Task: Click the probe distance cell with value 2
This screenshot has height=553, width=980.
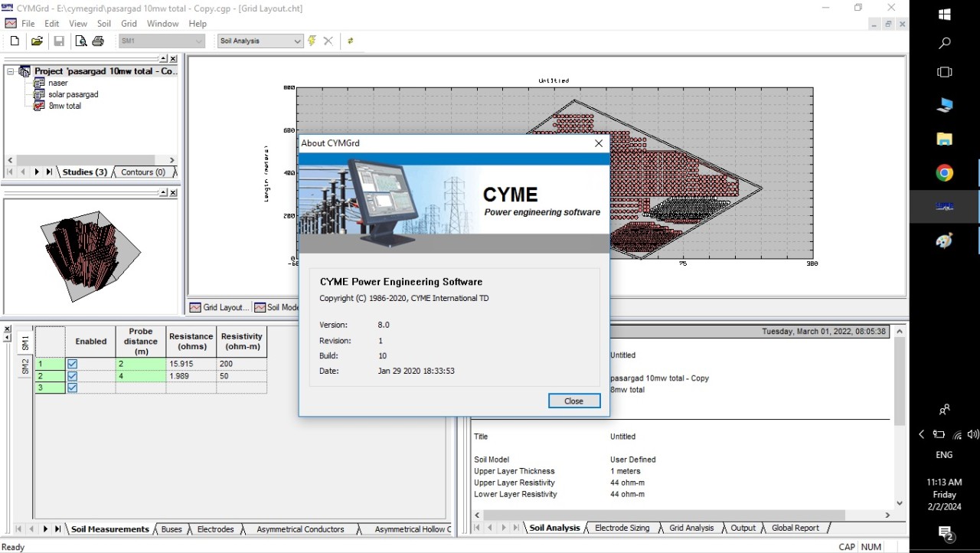Action: click(141, 365)
